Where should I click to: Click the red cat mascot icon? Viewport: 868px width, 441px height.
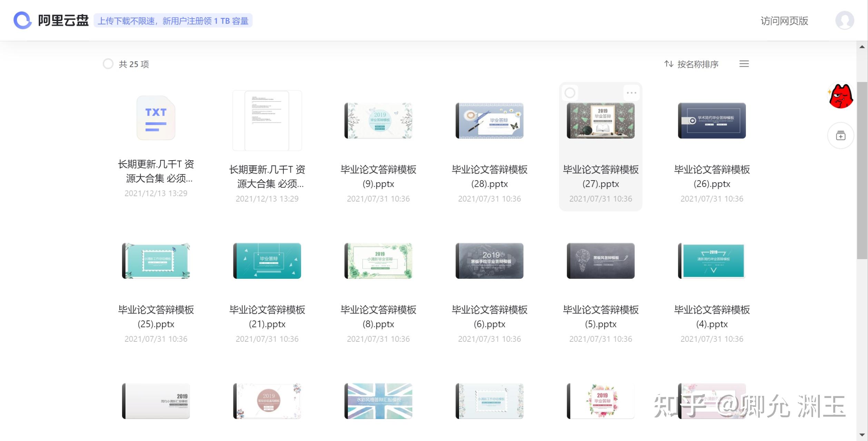[841, 96]
